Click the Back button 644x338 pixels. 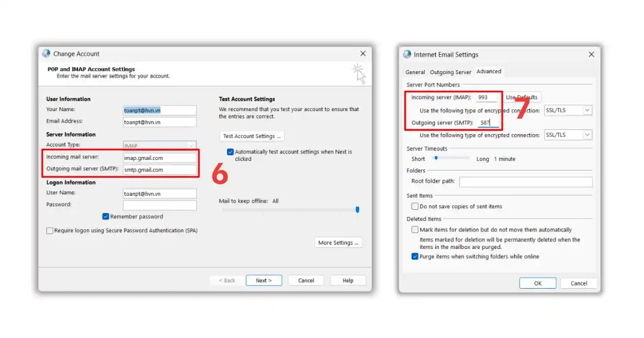tap(227, 281)
